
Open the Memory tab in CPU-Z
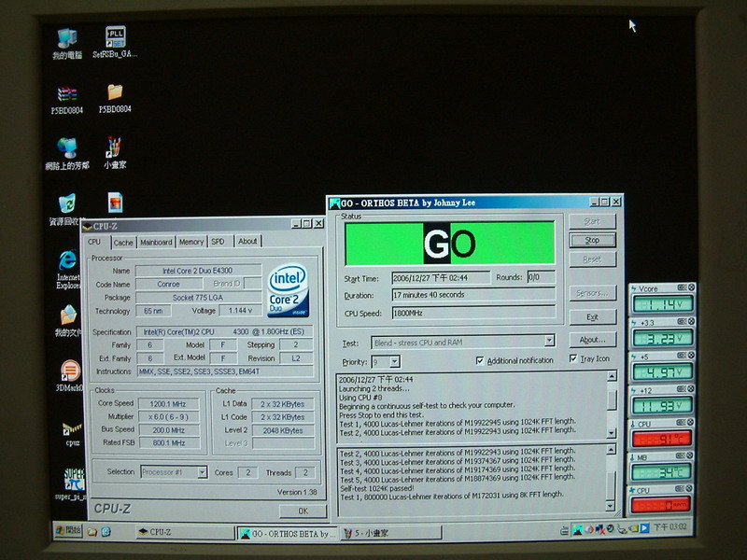(191, 242)
